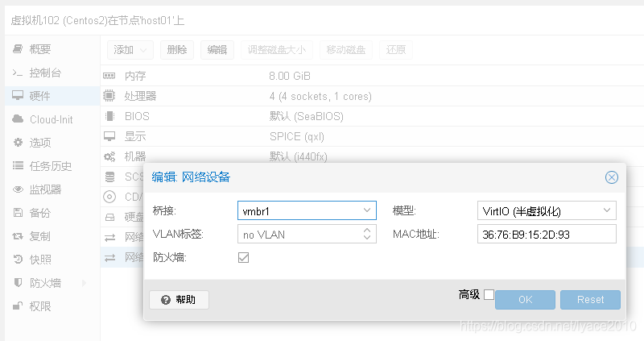Open the 桥接 bridge dropdown arrow
Viewport: 644px width, 341px height.
[x=367, y=210]
